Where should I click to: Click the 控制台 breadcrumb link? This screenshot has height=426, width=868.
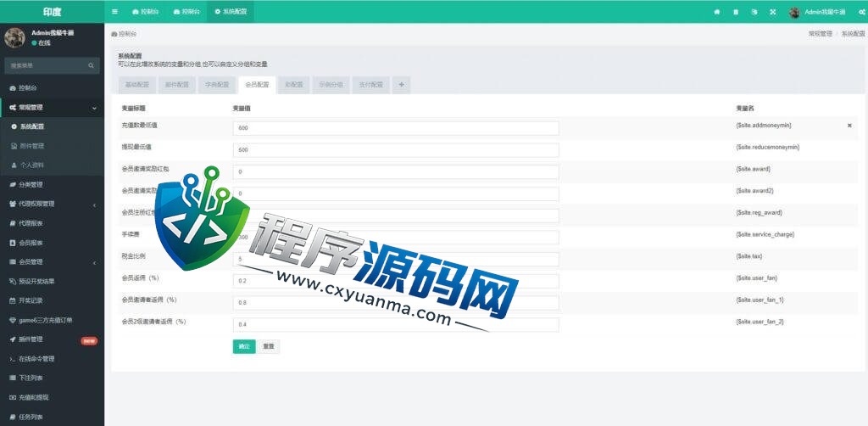point(124,34)
